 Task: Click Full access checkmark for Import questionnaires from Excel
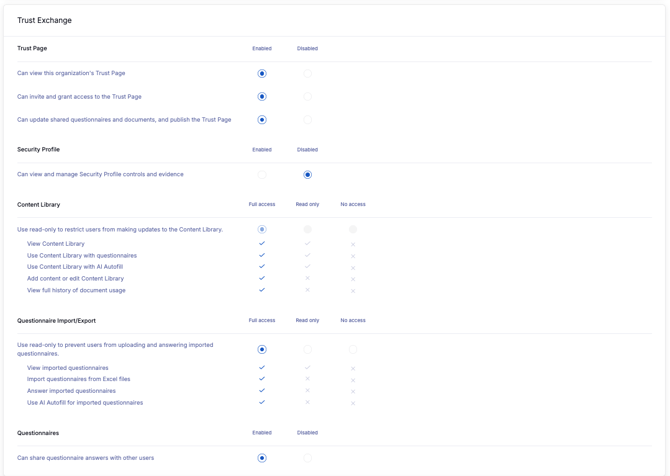tap(262, 379)
